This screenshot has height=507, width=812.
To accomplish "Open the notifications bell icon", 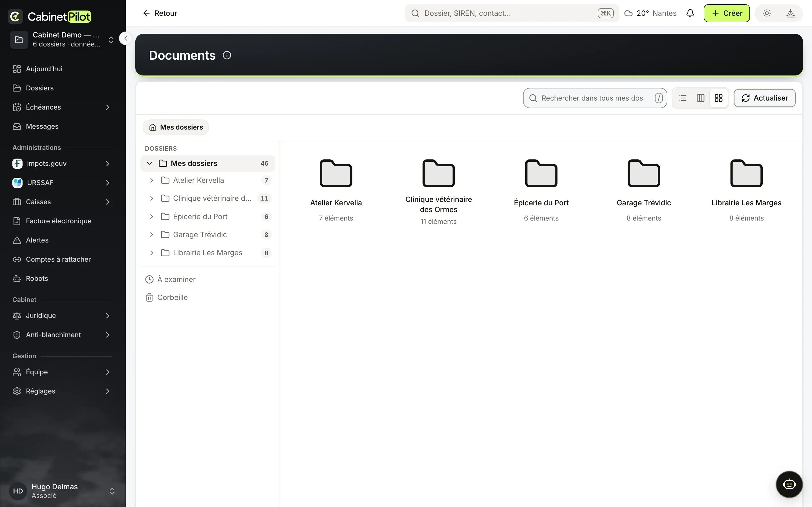I will coord(690,14).
